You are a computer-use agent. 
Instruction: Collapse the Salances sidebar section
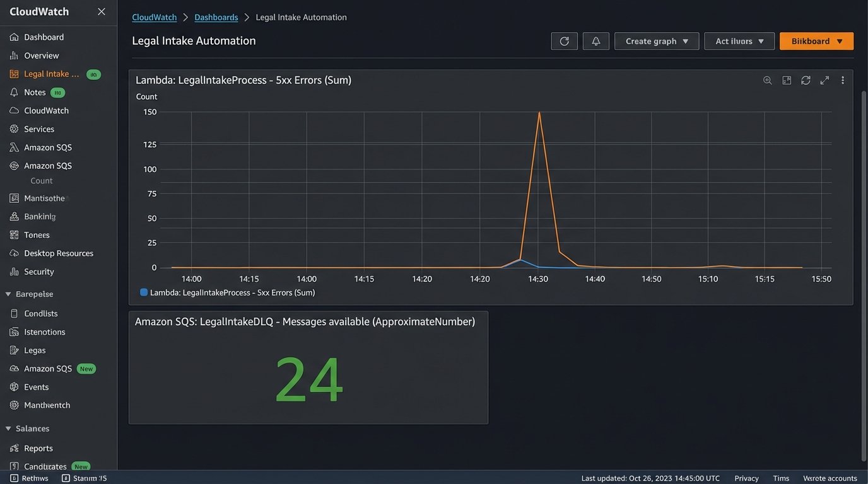8,429
